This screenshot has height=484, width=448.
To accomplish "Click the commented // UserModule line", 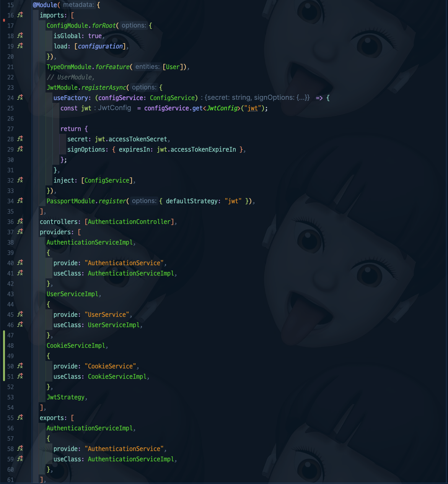I will (x=70, y=77).
